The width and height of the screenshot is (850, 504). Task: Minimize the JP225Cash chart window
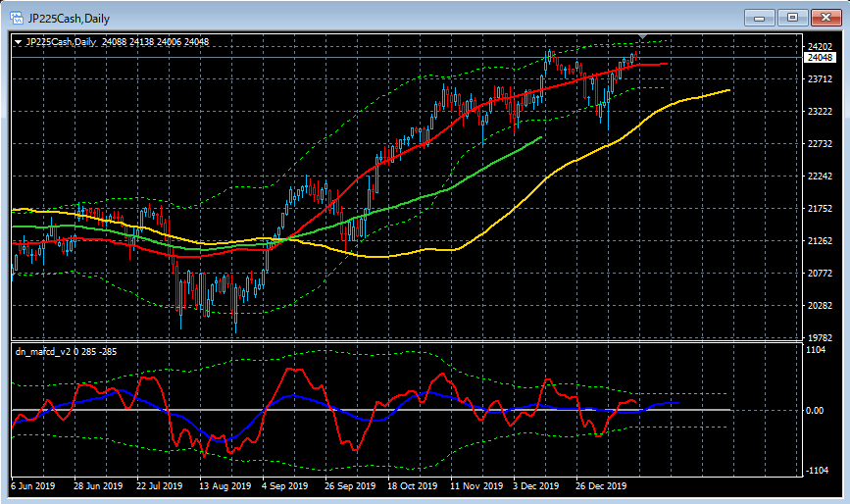coord(760,18)
